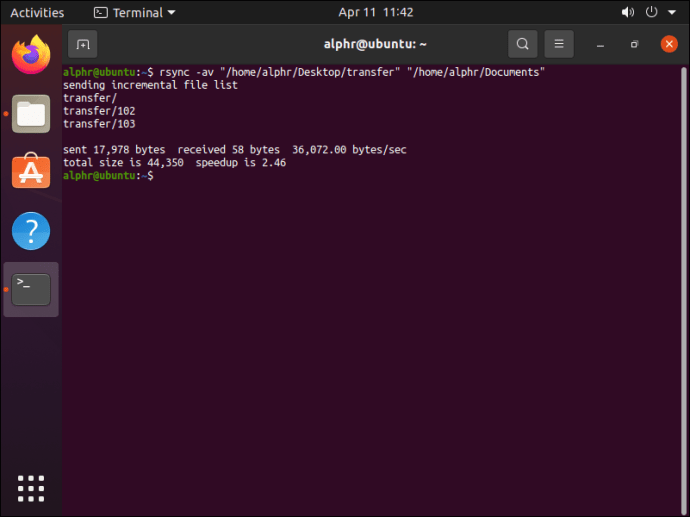This screenshot has height=517, width=690.
Task: Click the 'sending incremental file list' line
Action: (x=150, y=85)
